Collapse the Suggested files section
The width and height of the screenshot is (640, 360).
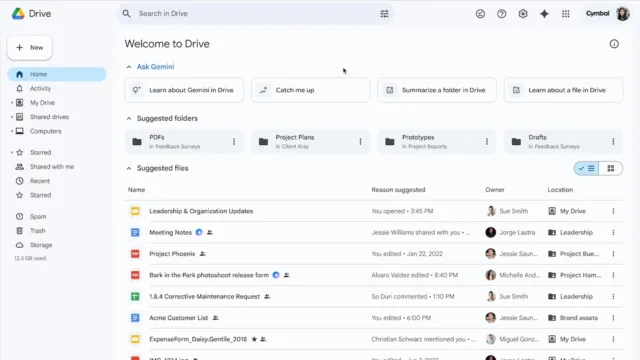click(129, 168)
